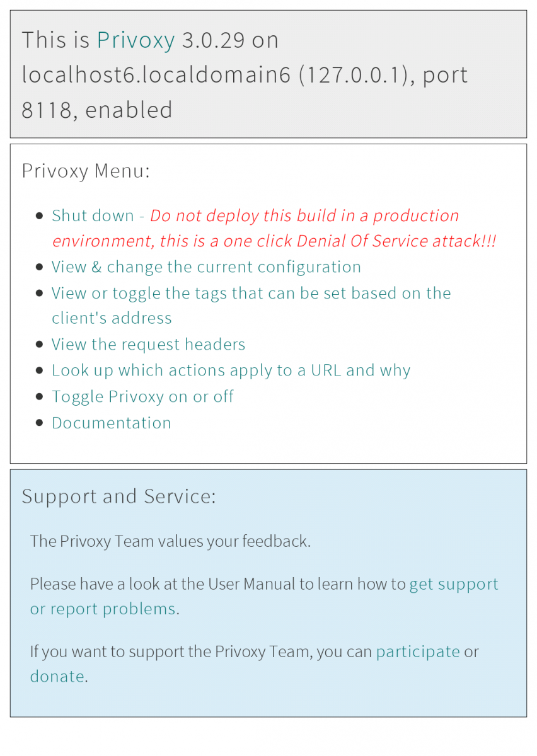Click the localhost6.localdomain6 hostname text
Image resolution: width=537 pixels, height=756 pixels.
tap(156, 75)
